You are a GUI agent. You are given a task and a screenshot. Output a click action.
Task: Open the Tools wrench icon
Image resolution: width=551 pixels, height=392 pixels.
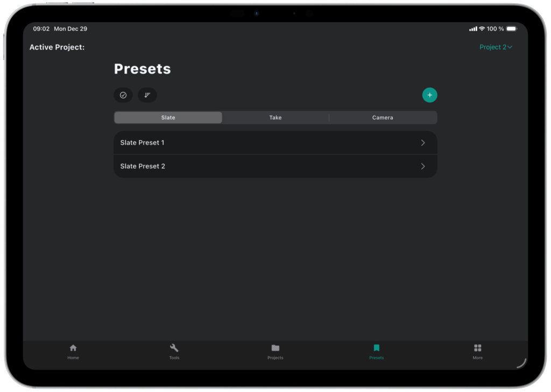pyautogui.click(x=174, y=348)
